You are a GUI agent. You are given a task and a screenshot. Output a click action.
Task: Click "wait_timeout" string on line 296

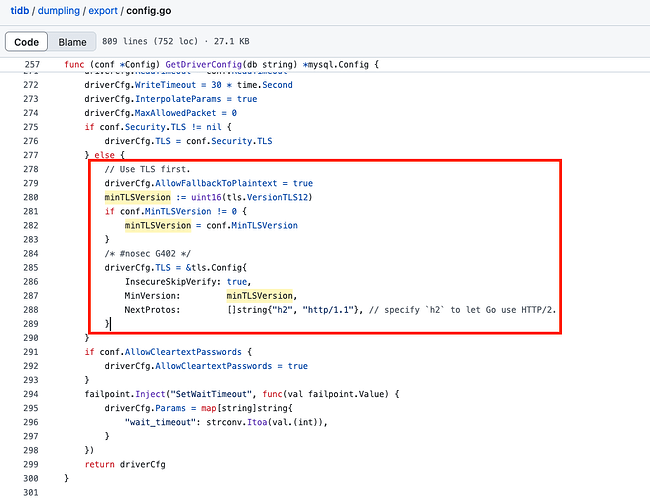(160, 422)
